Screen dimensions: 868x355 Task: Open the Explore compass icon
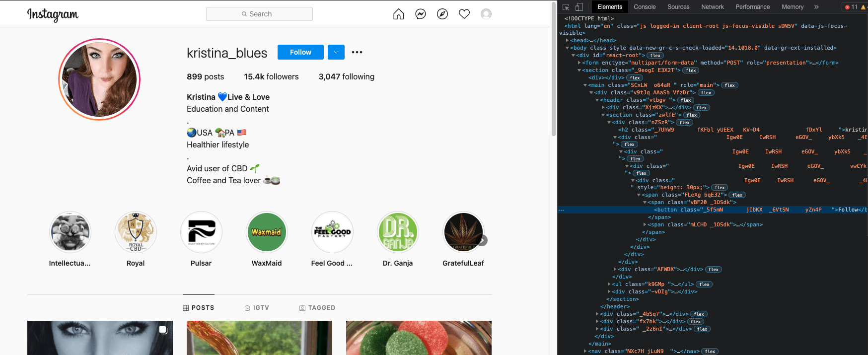442,14
